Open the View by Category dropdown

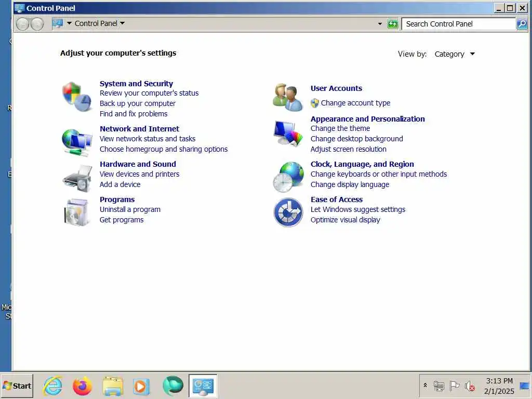pyautogui.click(x=455, y=54)
